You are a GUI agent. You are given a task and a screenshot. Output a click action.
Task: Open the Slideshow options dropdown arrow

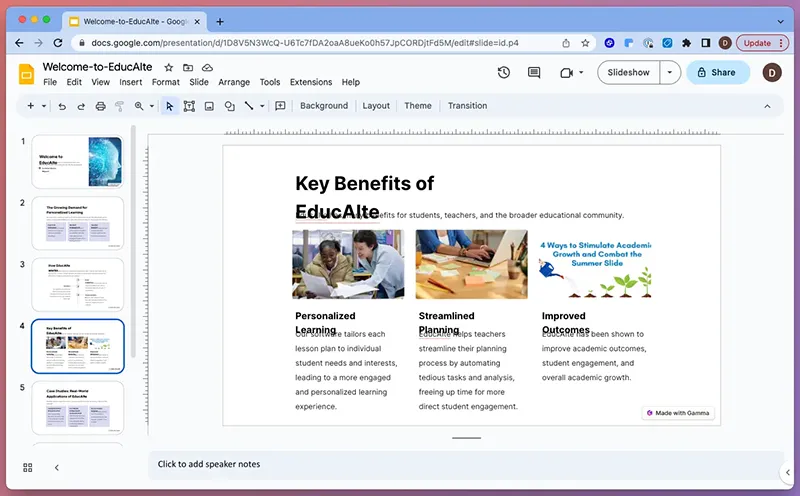[x=670, y=72]
